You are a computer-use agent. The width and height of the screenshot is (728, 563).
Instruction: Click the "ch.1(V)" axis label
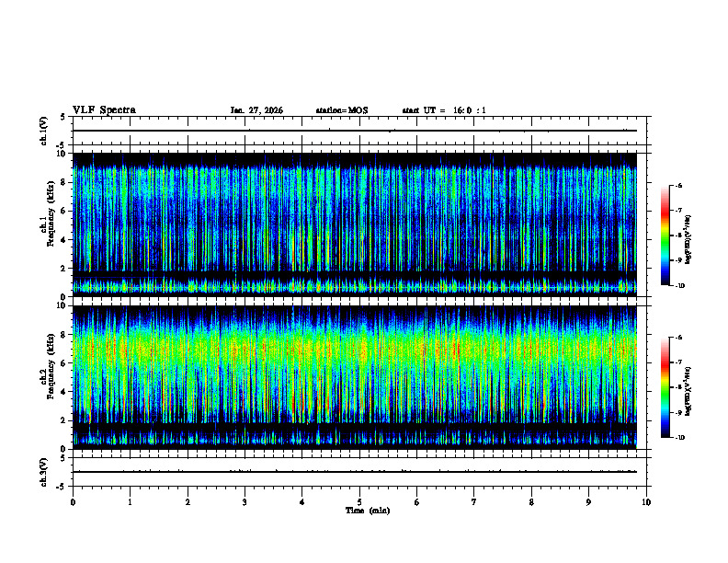(x=44, y=131)
